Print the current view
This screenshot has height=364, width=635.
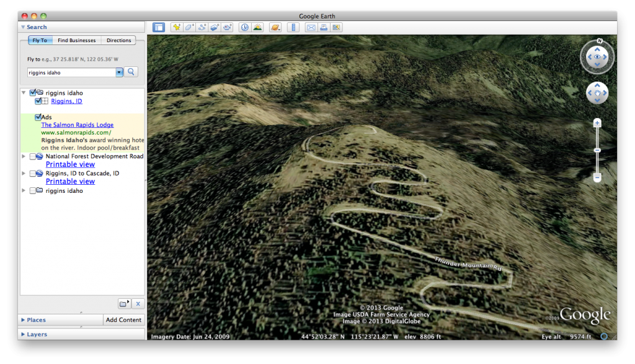pos(324,27)
